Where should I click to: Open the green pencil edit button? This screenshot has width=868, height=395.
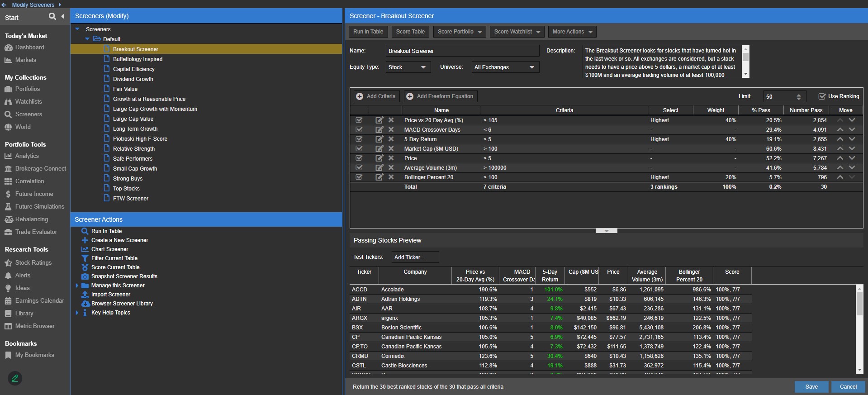click(x=15, y=378)
